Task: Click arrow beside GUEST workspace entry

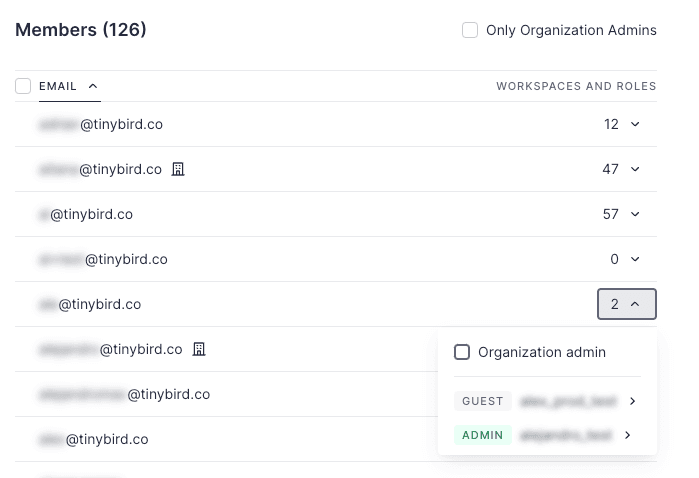Action: (633, 401)
